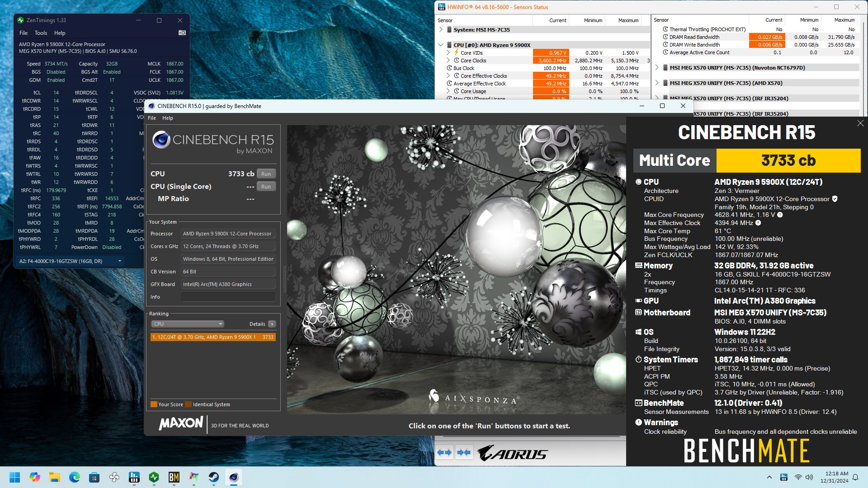
Task: Open the taskbar clock and date
Action: (835, 477)
